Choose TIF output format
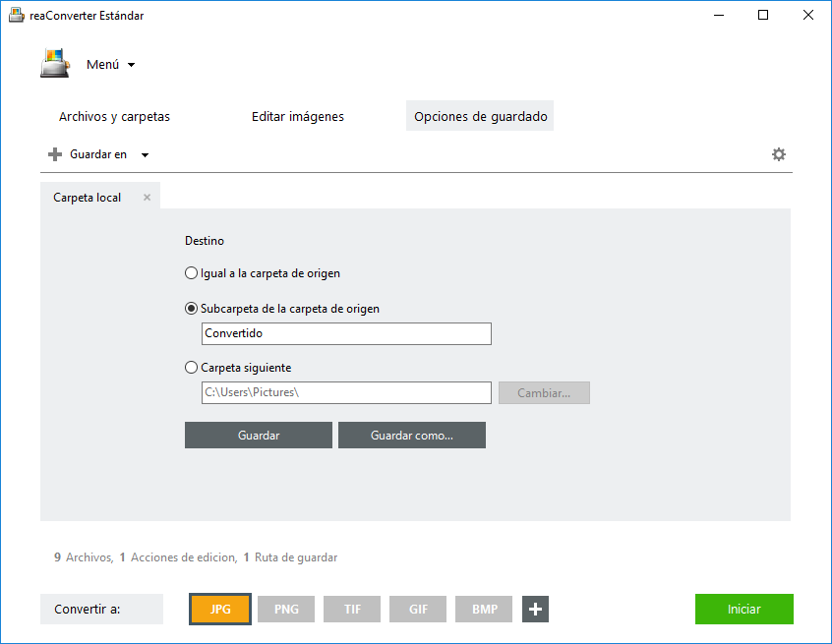This screenshot has width=832, height=644. pos(352,609)
